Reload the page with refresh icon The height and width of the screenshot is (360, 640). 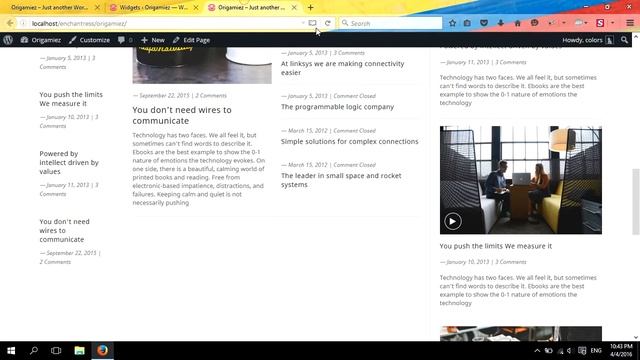point(328,23)
